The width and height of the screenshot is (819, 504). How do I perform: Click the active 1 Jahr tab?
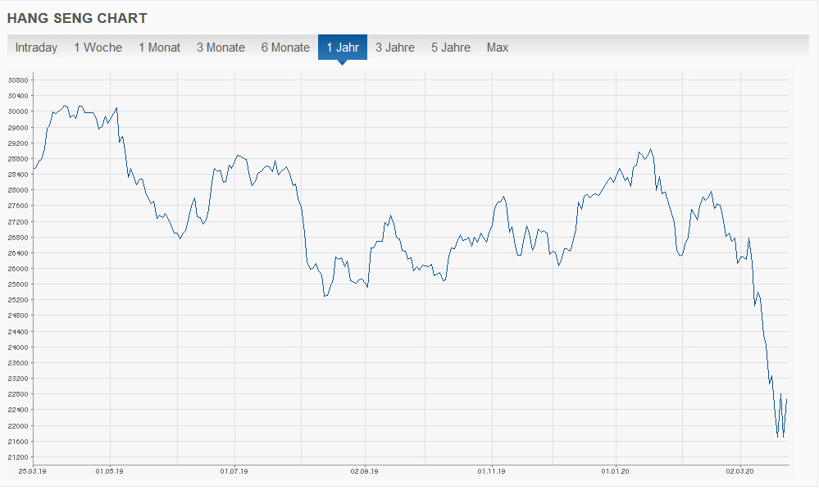coord(343,48)
